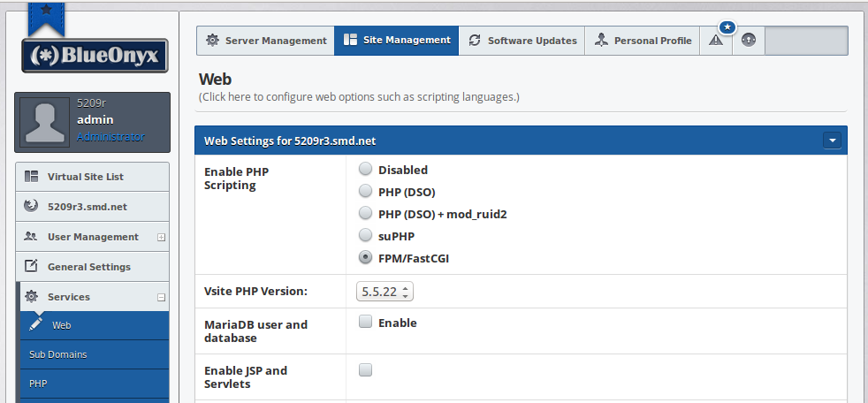The width and height of the screenshot is (868, 403).
Task: Select Web submenu item
Action: pyautogui.click(x=95, y=325)
